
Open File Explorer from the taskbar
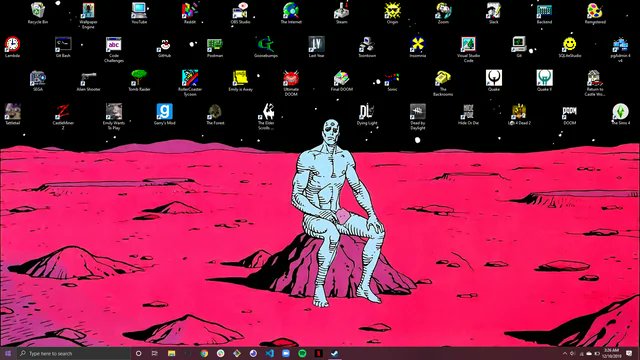171,353
